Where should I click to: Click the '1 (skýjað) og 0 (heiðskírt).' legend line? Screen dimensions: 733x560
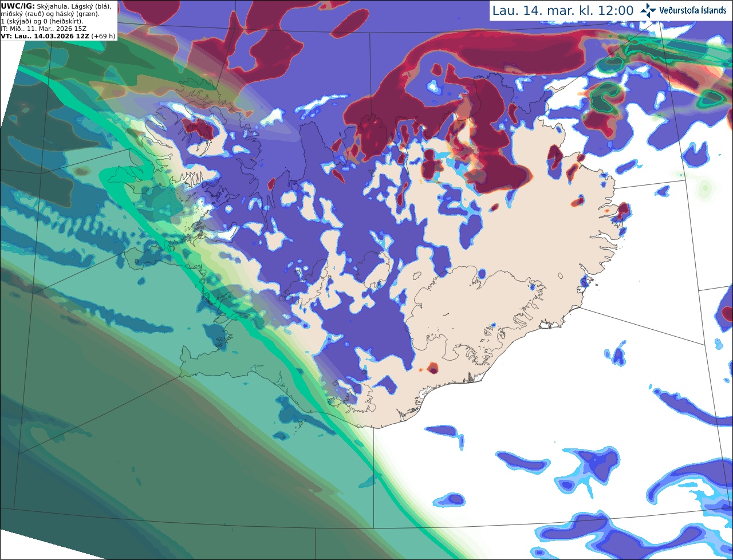click(x=42, y=21)
